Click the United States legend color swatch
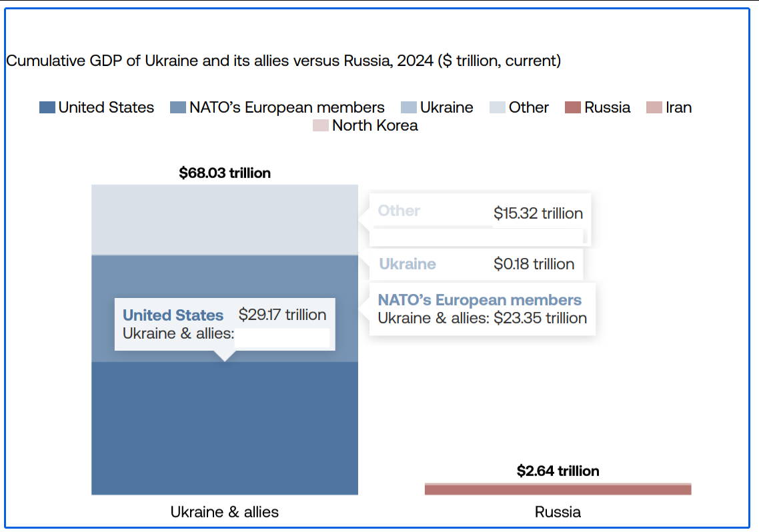The height and width of the screenshot is (532, 759). 47,107
